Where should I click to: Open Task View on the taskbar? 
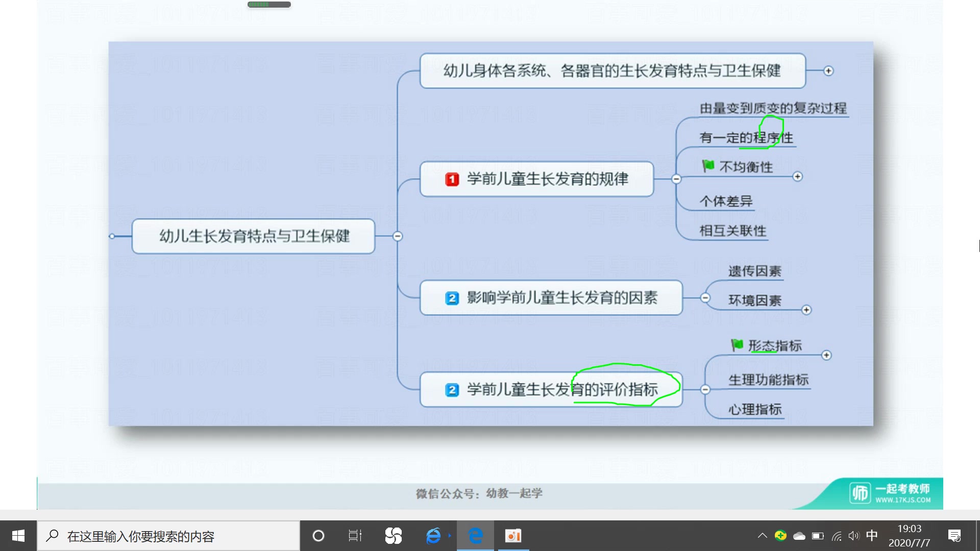355,536
